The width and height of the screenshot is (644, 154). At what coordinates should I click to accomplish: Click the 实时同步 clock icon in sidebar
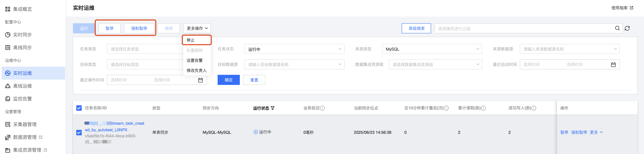8,35
